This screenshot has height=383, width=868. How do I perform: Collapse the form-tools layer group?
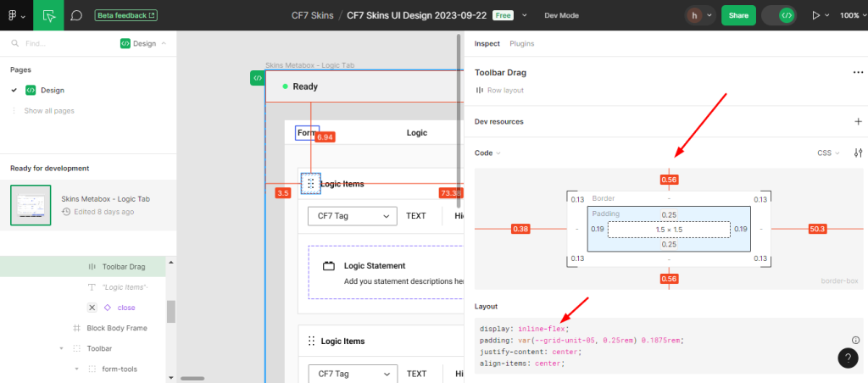(x=75, y=369)
